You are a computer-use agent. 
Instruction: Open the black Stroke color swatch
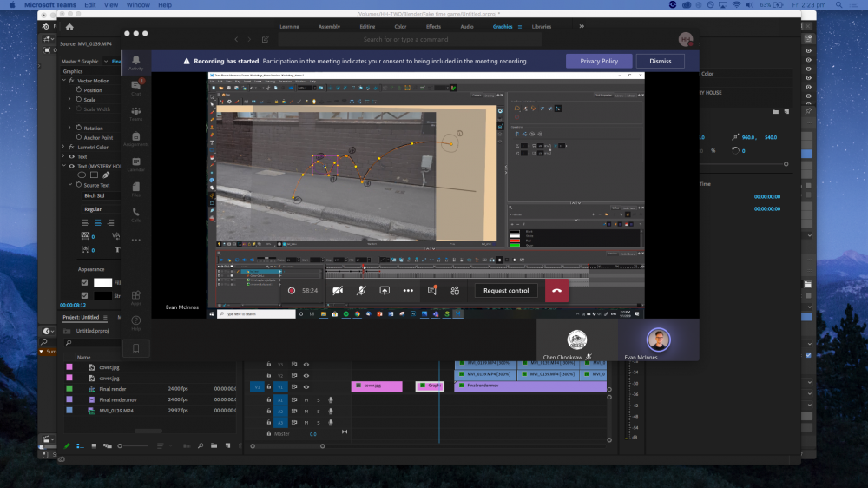pos(102,296)
